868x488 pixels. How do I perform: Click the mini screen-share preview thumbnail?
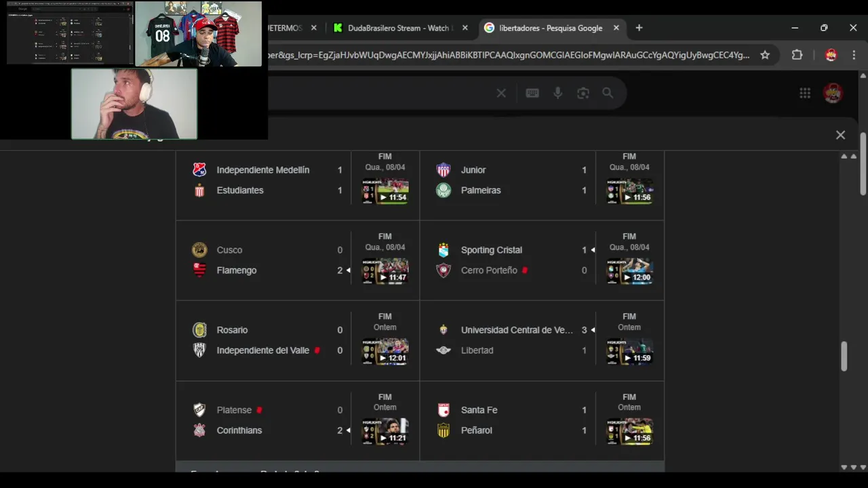point(71,33)
